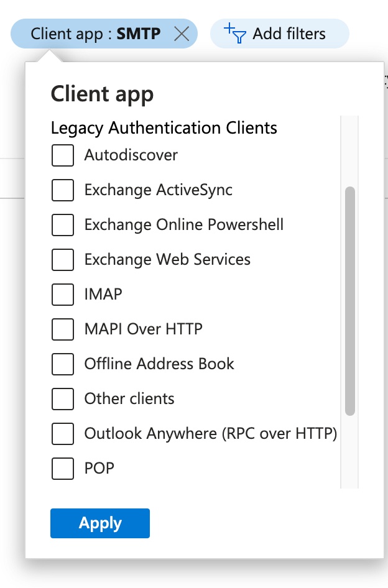Click the Add filters button label

click(289, 34)
